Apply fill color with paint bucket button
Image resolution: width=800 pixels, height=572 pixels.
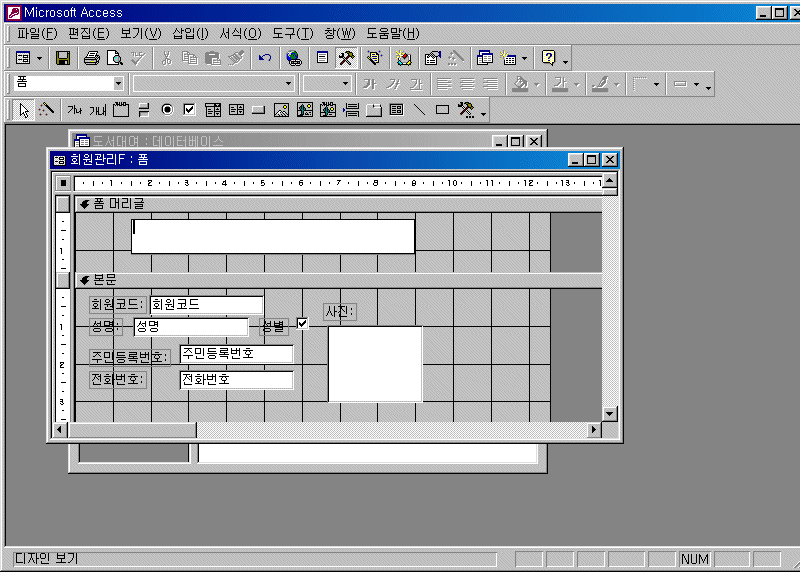point(520,84)
